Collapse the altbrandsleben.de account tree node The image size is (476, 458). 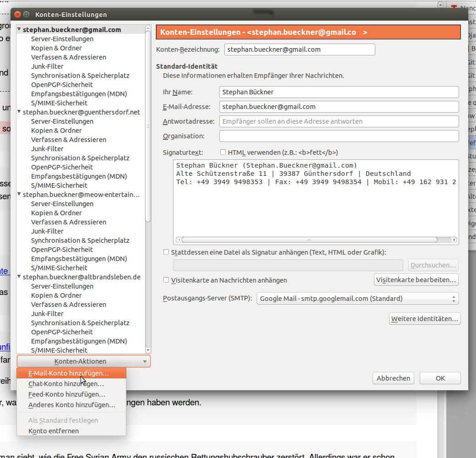click(x=19, y=277)
